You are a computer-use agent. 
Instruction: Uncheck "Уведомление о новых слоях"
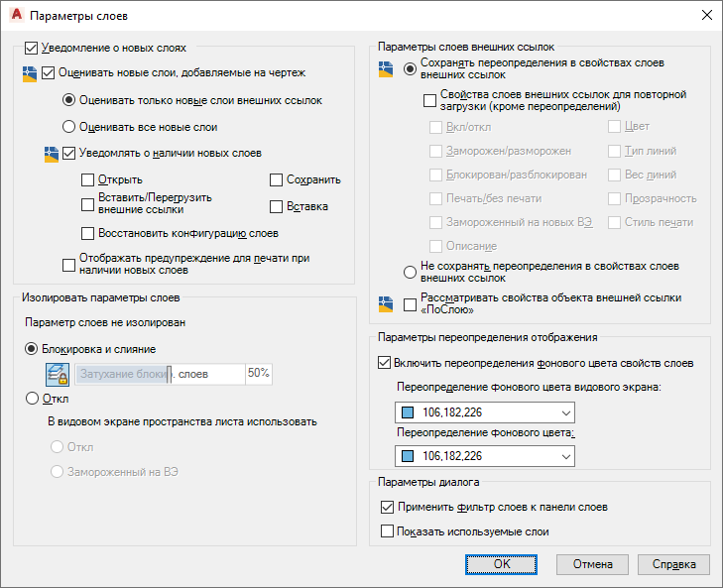tap(31, 48)
